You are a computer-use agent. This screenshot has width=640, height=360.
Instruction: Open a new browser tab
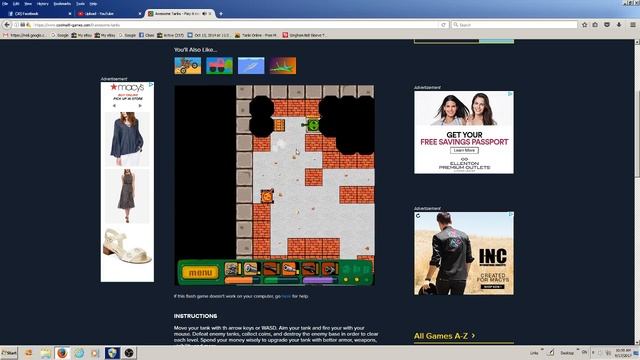pyautogui.click(x=221, y=13)
